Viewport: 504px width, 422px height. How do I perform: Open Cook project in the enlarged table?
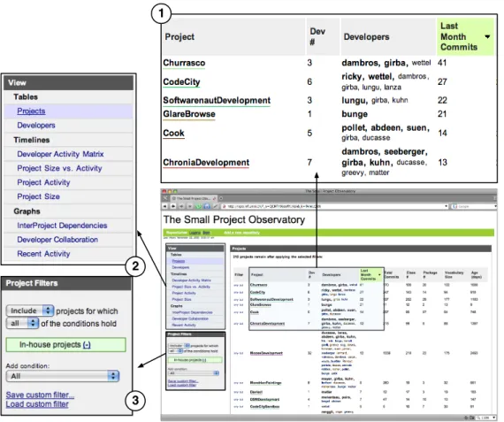coord(173,133)
